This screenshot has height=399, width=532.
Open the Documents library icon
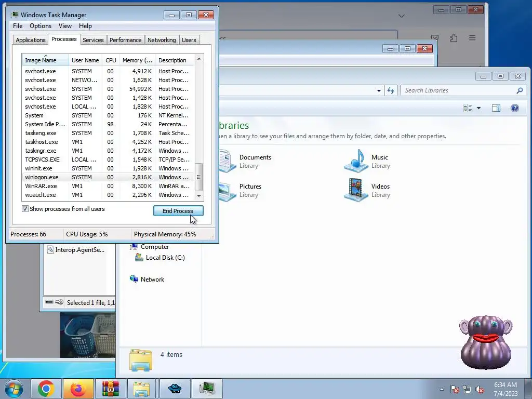coord(228,161)
